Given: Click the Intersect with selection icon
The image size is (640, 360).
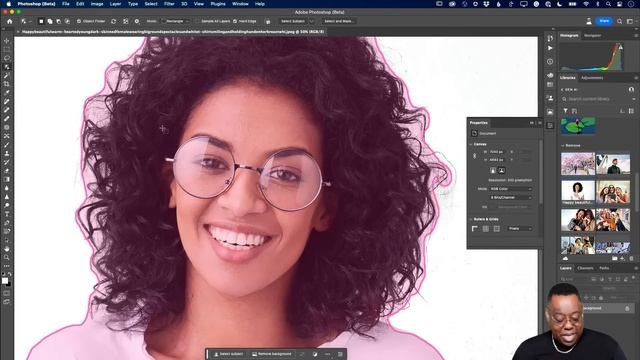Looking at the screenshot, I should [67, 21].
